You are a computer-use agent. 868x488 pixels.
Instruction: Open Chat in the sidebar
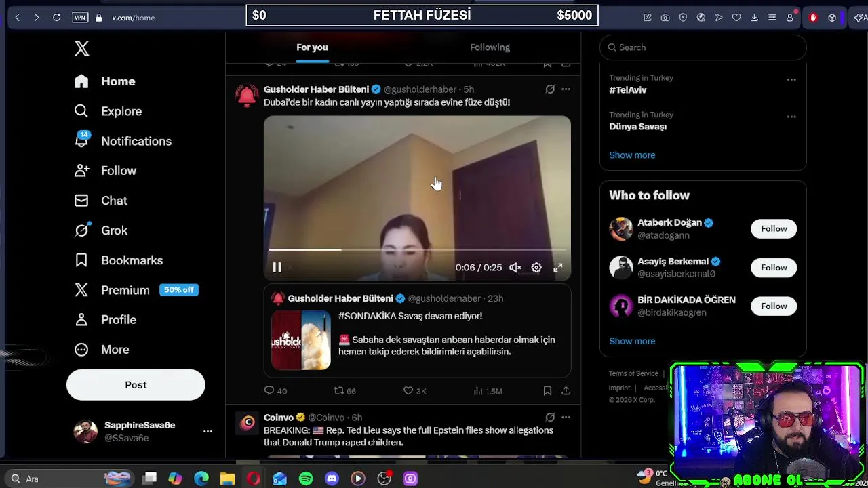click(x=101, y=201)
